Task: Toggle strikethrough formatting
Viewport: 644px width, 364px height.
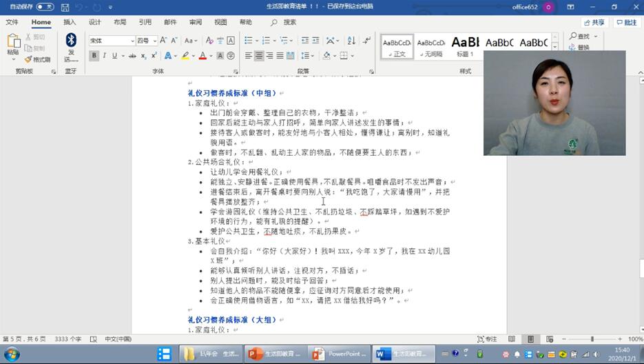Action: pos(132,56)
